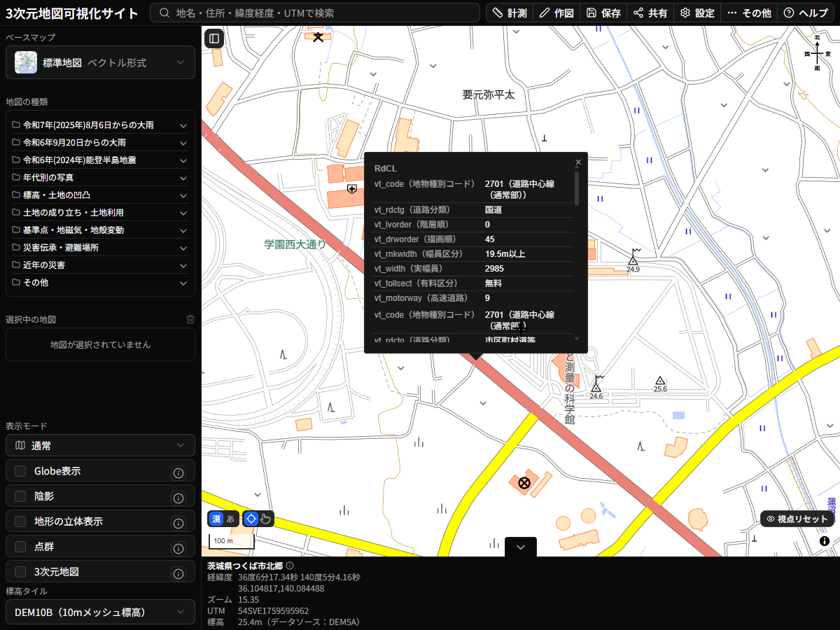This screenshot has height=630, width=840.
Task: Click the 学園西大通り road label
Action: [295, 244]
